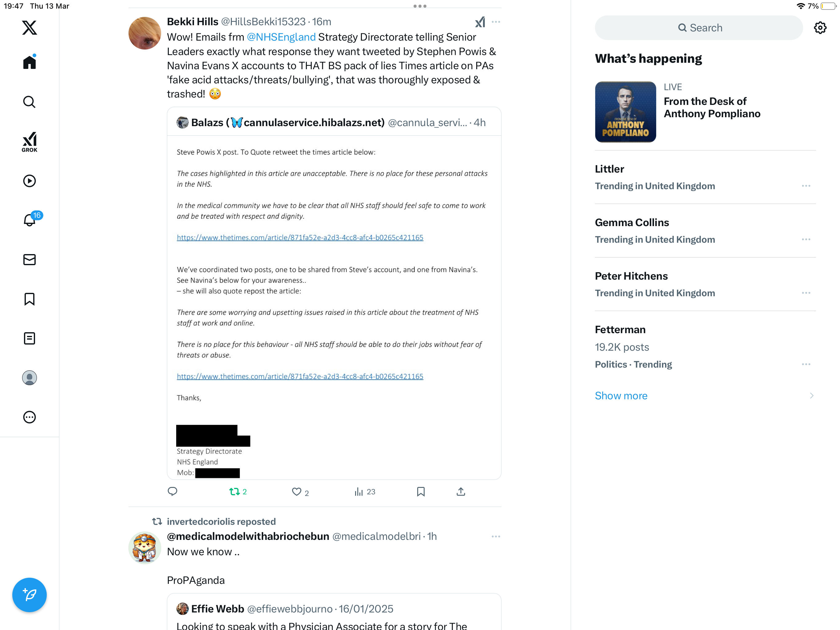Viewport: 840px width, 630px height.
Task: Open the More circle menu in sidebar
Action: pyautogui.click(x=29, y=417)
